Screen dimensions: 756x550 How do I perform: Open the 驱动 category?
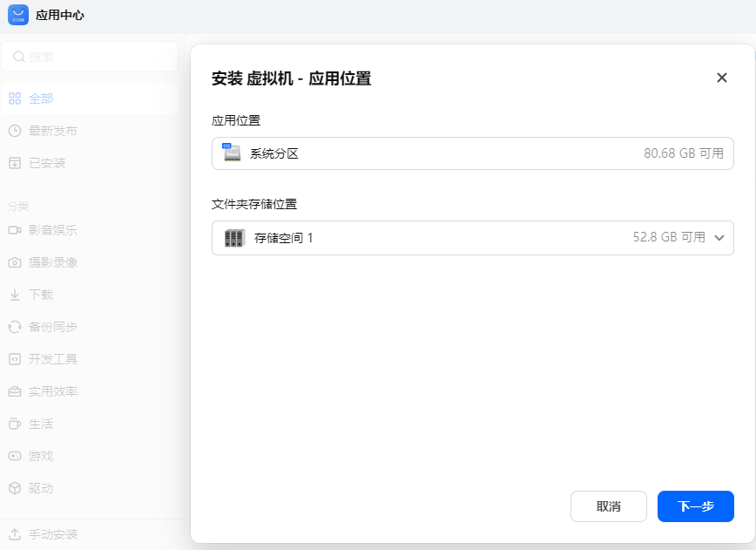[x=40, y=488]
